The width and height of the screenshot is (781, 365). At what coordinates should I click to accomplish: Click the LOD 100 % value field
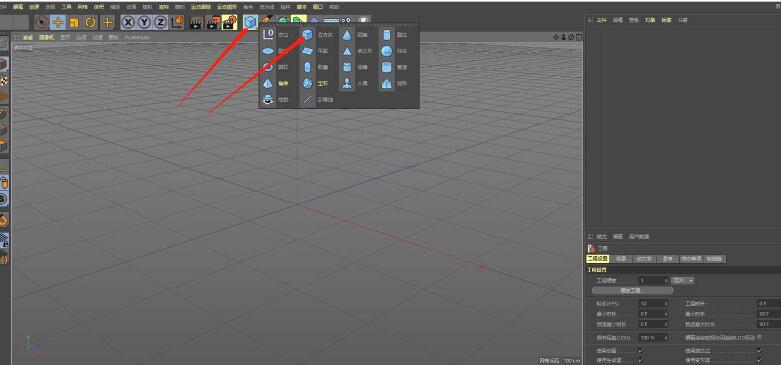point(653,338)
